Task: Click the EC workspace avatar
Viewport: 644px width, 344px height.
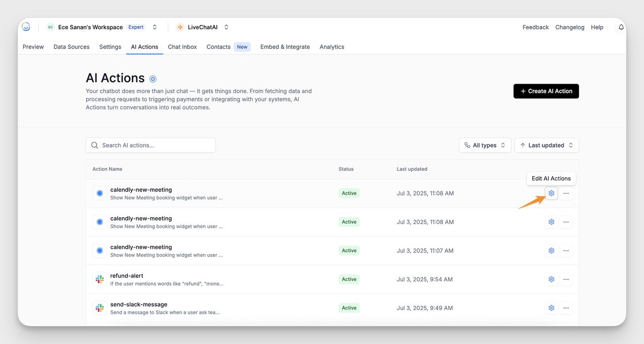Action: pyautogui.click(x=50, y=27)
